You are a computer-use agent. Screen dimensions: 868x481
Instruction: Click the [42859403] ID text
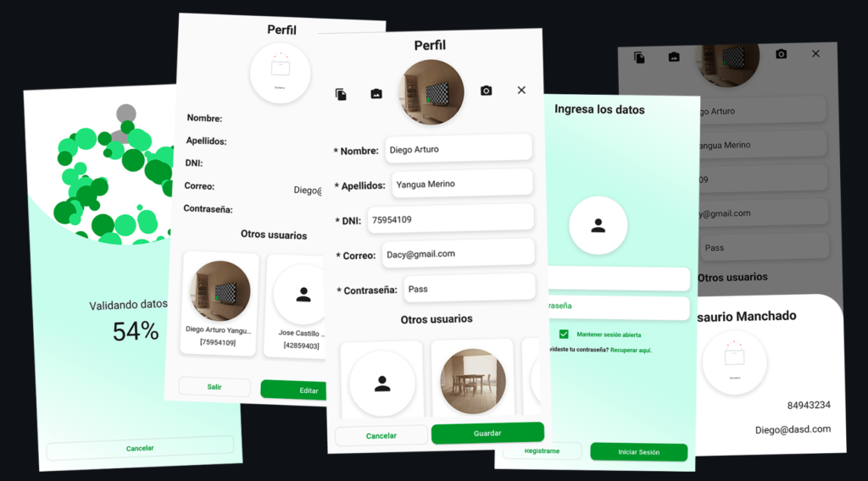(x=302, y=346)
